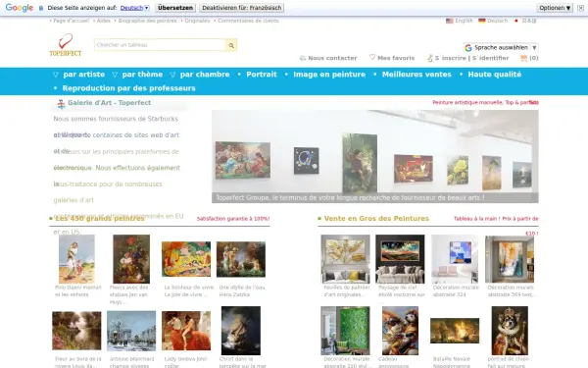Click the S'inscrire link

(451, 58)
